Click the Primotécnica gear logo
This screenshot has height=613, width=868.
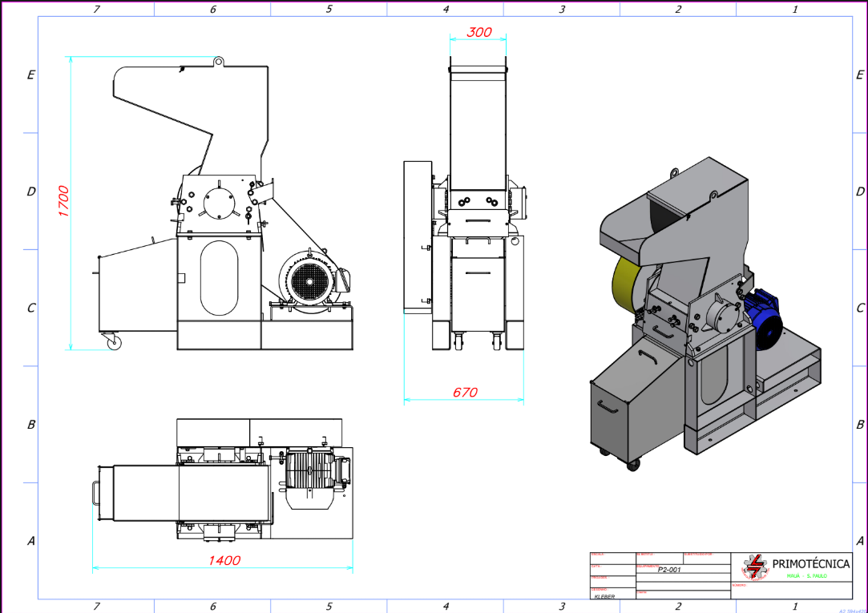(x=755, y=567)
